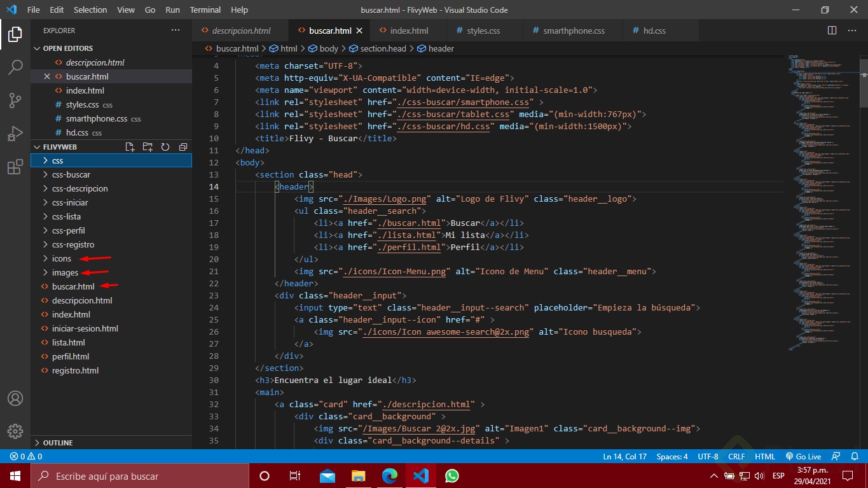The height and width of the screenshot is (488, 868).
Task: Switch to the index.html tab
Action: click(409, 31)
